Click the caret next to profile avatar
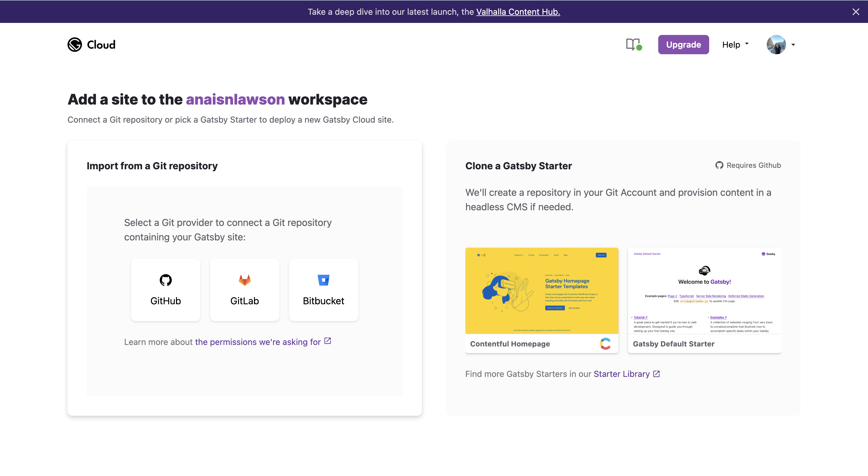The image size is (868, 476). (x=793, y=45)
